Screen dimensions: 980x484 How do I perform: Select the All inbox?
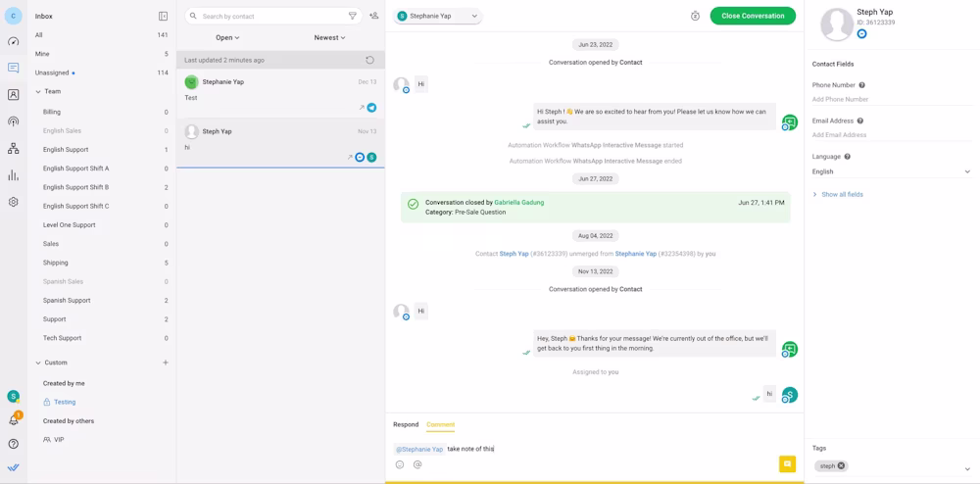click(x=102, y=35)
